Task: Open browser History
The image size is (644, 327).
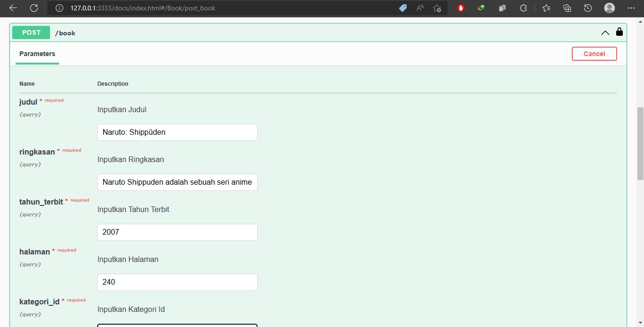Action: [588, 8]
